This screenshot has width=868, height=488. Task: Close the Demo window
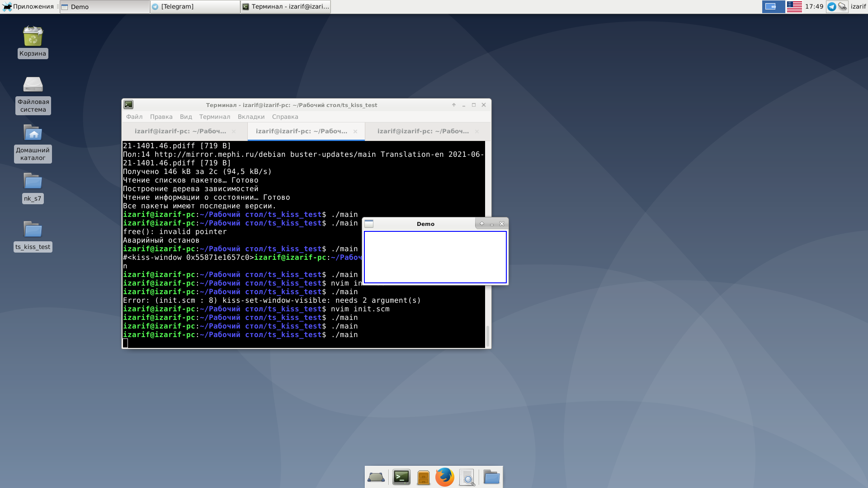(502, 224)
